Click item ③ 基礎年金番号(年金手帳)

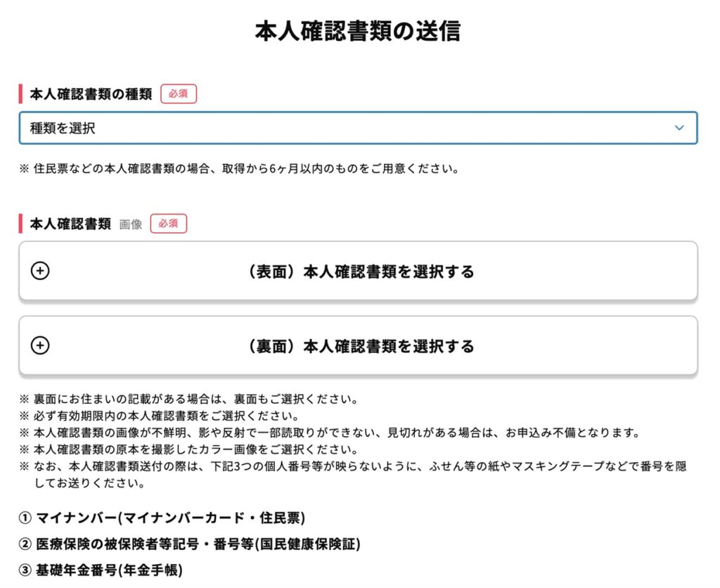[101, 570]
